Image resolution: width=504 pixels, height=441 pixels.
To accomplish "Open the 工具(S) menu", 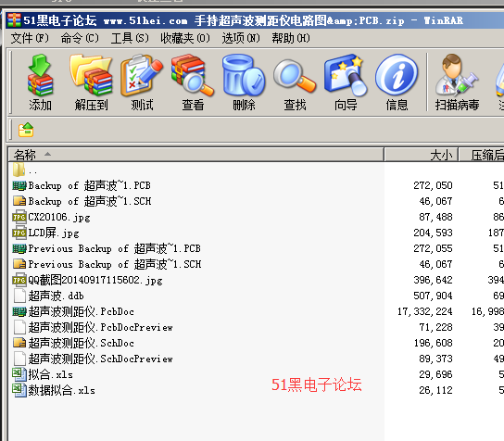I will point(130,38).
